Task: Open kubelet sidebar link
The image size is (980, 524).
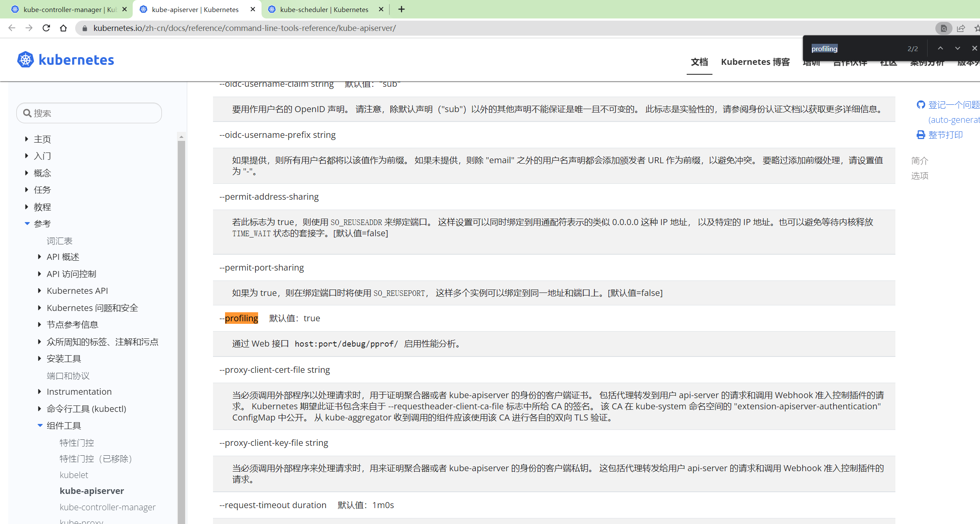Action: 74,475
